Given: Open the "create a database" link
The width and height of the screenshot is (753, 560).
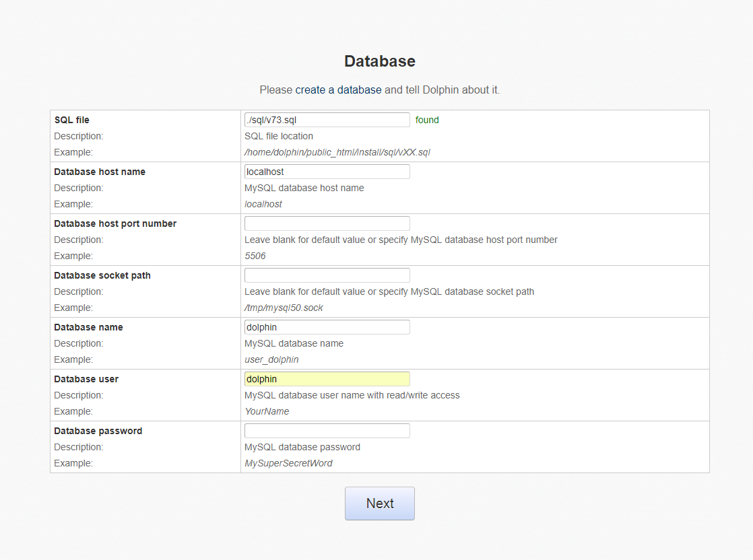Looking at the screenshot, I should pos(338,90).
